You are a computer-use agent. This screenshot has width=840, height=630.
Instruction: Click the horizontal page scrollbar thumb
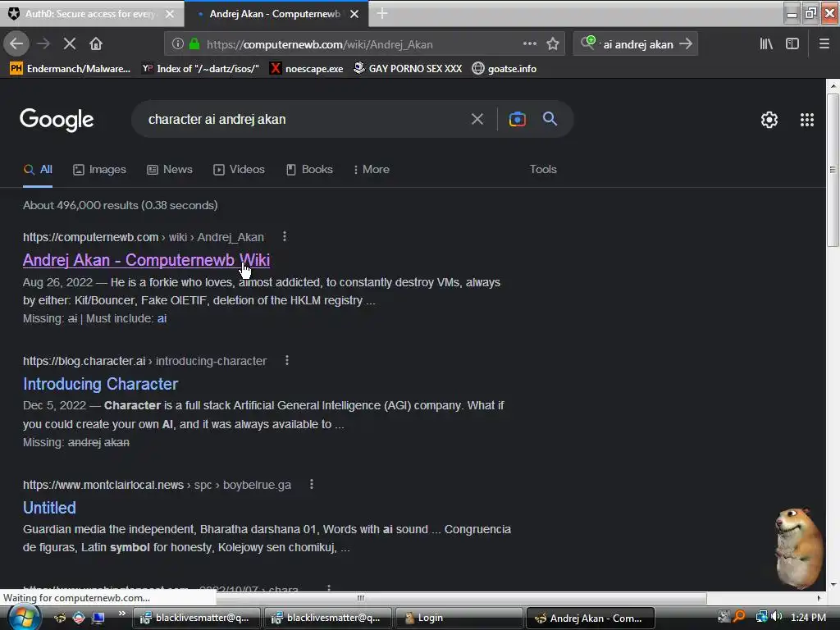[x=360, y=598]
